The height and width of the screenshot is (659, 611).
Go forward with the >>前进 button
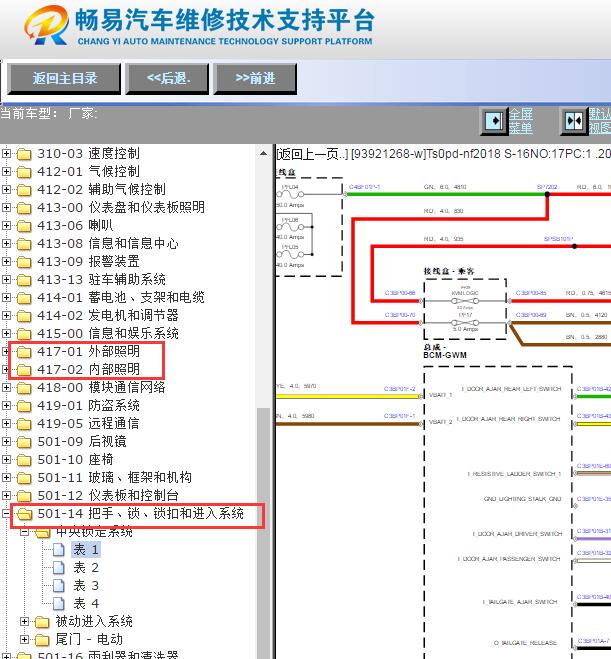tap(255, 78)
